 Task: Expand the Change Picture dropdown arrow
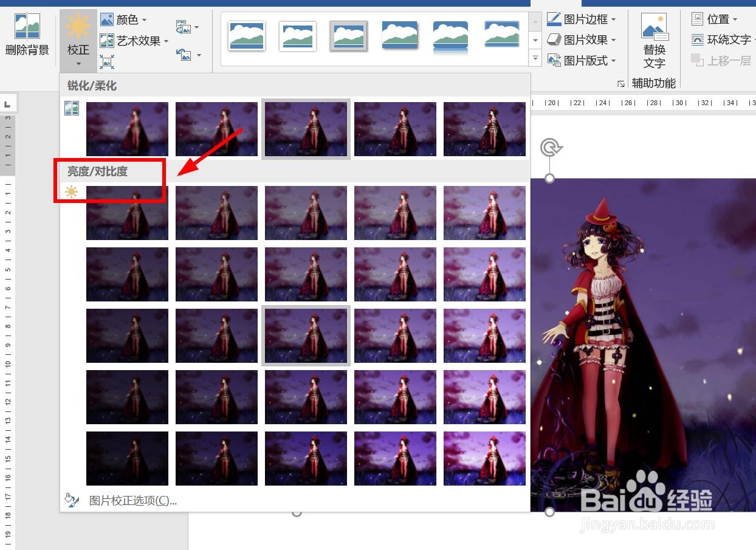(197, 28)
